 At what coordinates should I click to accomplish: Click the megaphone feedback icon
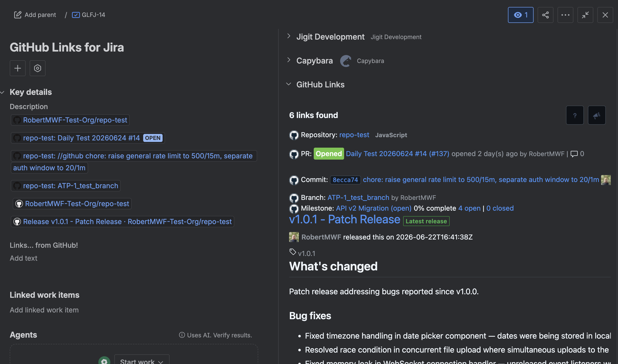(597, 115)
